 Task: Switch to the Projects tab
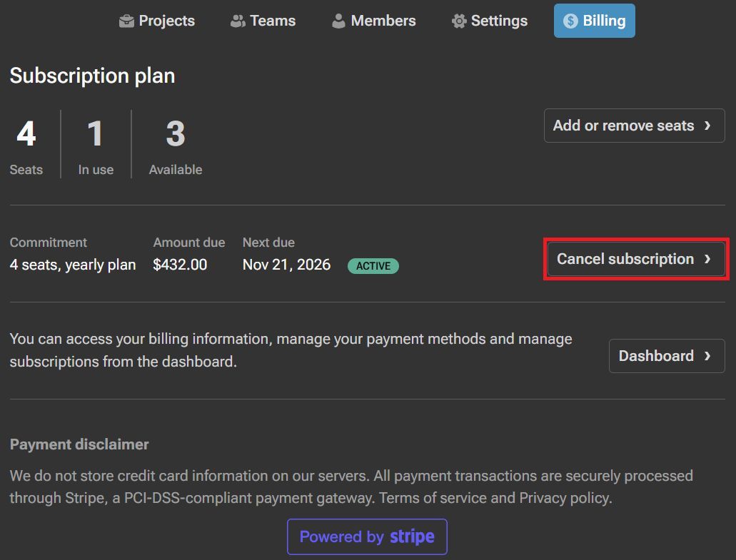coord(156,21)
